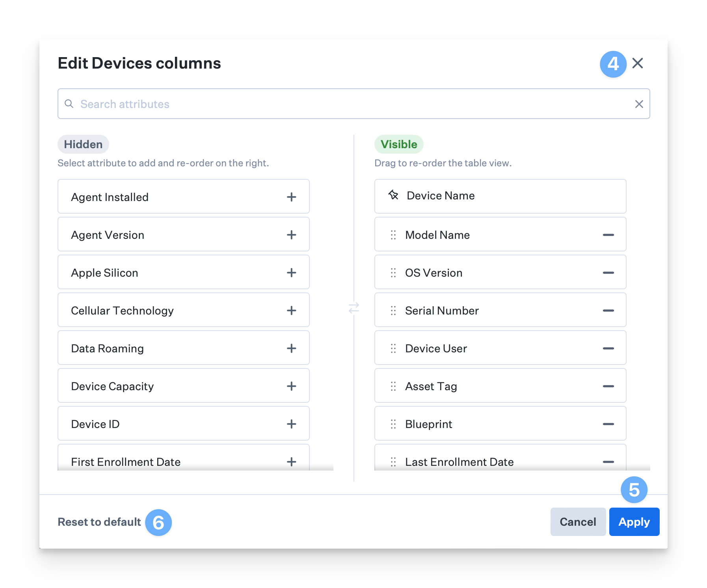Screen dimensions: 707x588
Task: Add First Enrollment Date attribute
Action: [x=291, y=461]
